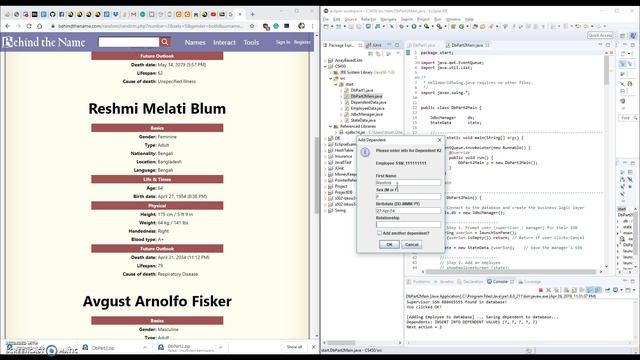
Task: Click the green Run button in Eclipse
Action: click(x=414, y=27)
